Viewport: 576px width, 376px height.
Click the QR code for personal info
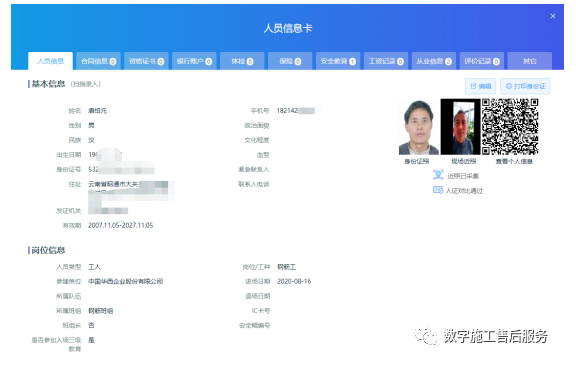(510, 127)
